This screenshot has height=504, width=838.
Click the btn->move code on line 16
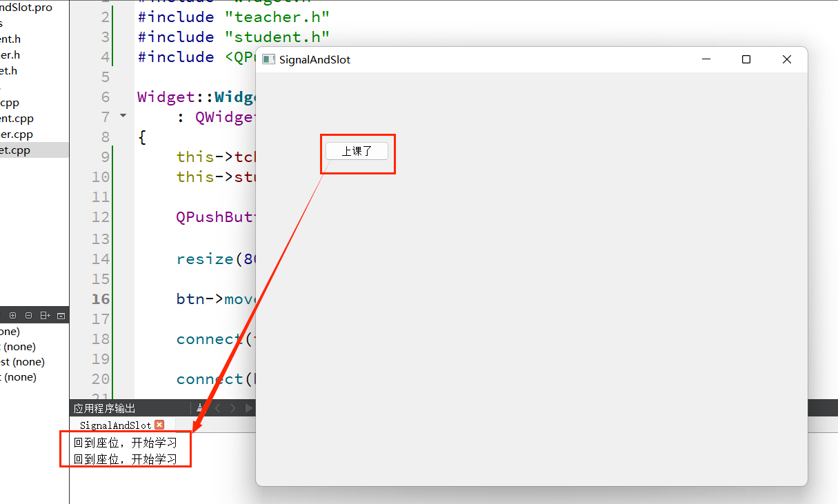point(216,299)
